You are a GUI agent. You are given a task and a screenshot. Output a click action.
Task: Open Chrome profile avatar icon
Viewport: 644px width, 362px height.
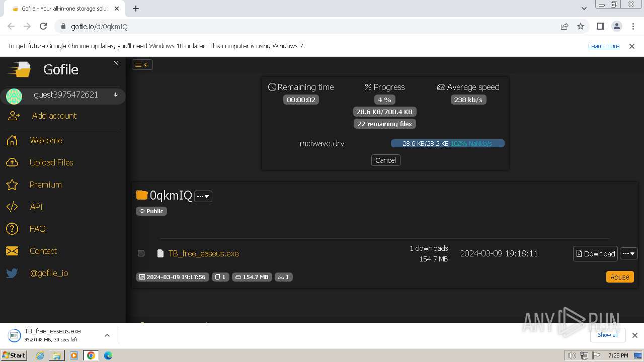(617, 27)
